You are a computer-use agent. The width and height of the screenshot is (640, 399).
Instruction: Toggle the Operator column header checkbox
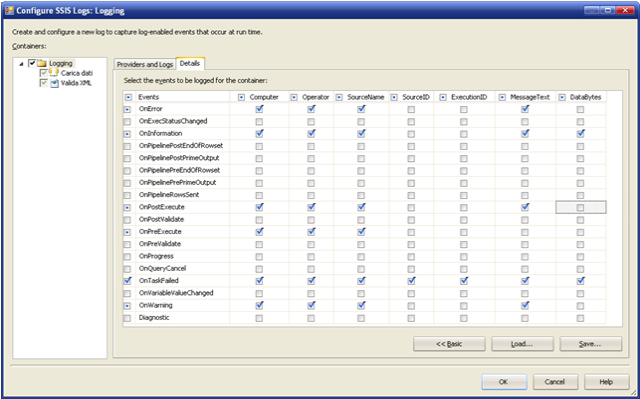(x=294, y=97)
